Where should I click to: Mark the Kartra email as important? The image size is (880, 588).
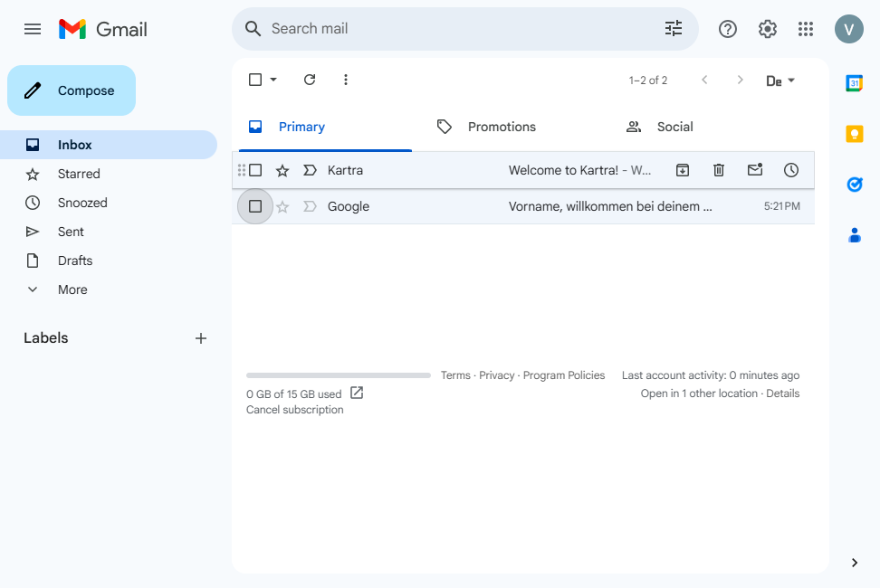[310, 170]
